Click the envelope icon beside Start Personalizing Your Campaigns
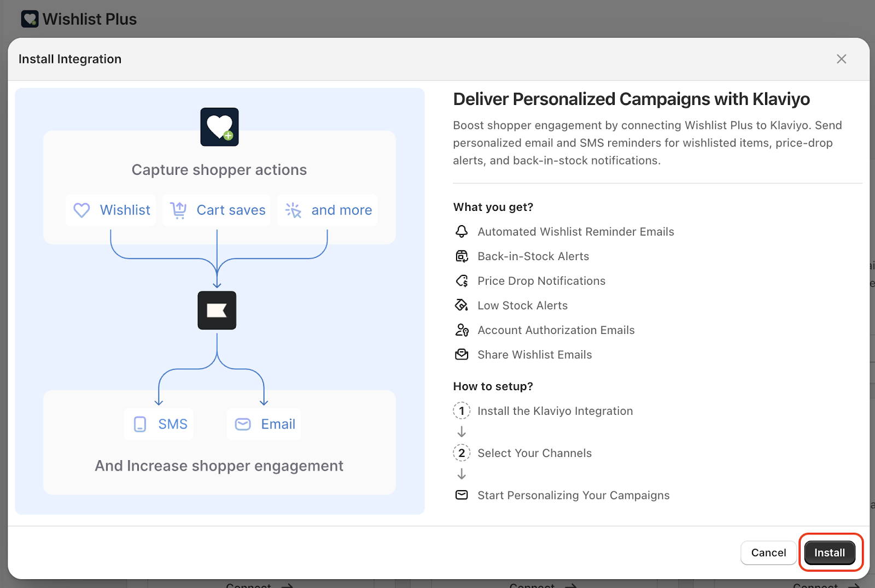The width and height of the screenshot is (875, 588). coord(462,495)
